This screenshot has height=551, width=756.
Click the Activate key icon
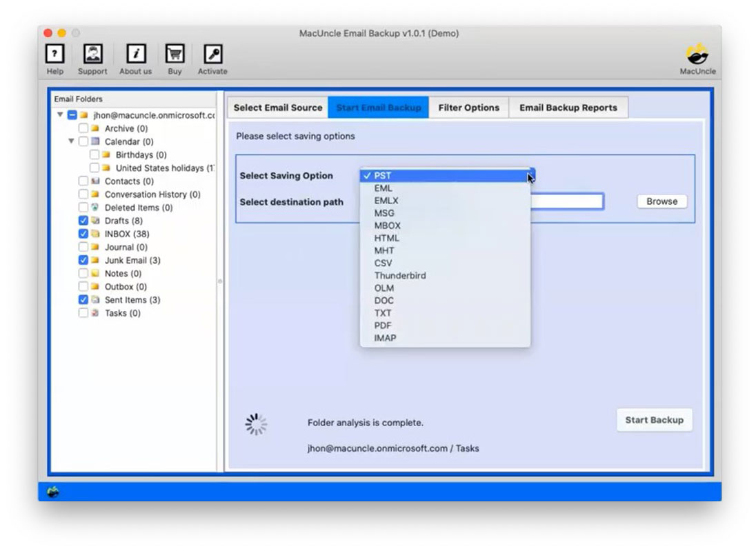click(212, 54)
